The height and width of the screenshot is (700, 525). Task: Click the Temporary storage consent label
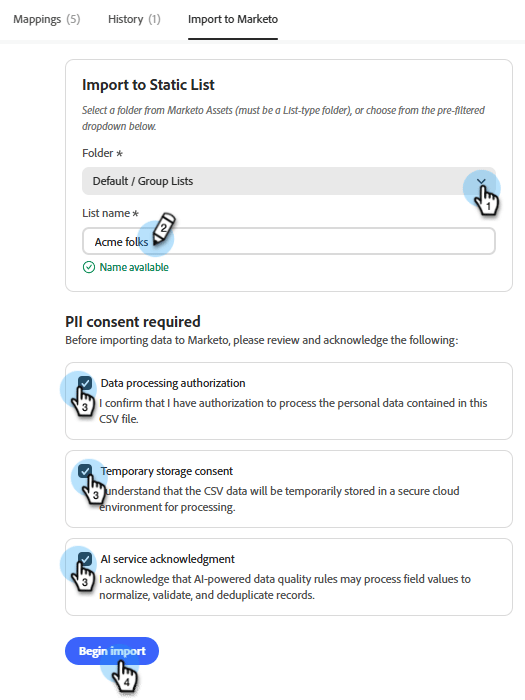(167, 471)
